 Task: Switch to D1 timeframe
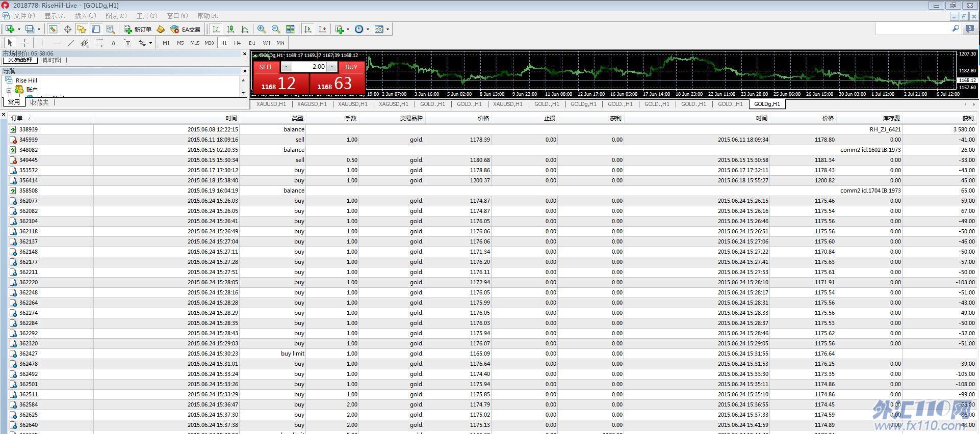click(252, 43)
